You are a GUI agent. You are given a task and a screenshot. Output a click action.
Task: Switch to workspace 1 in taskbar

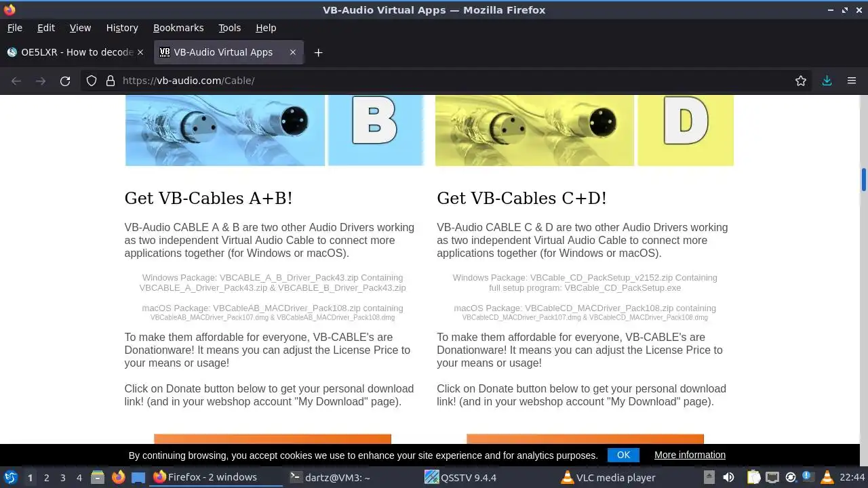click(30, 478)
